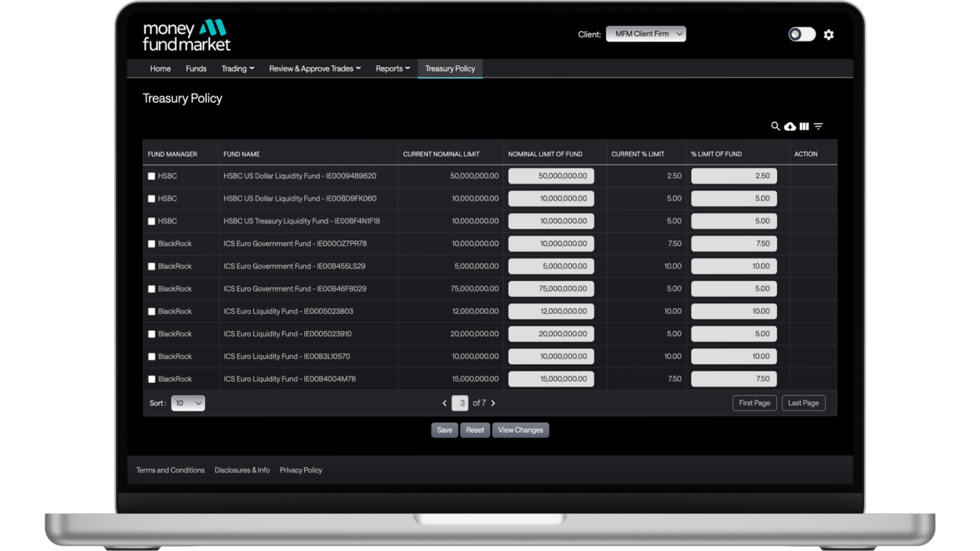Go to next page arrow
The image size is (980, 551).
click(x=493, y=403)
